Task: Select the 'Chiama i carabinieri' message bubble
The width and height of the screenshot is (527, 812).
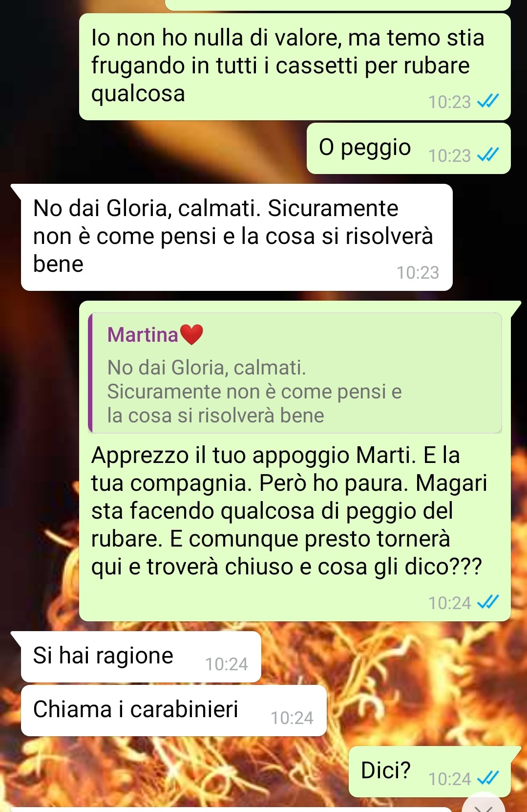Action: point(173,710)
